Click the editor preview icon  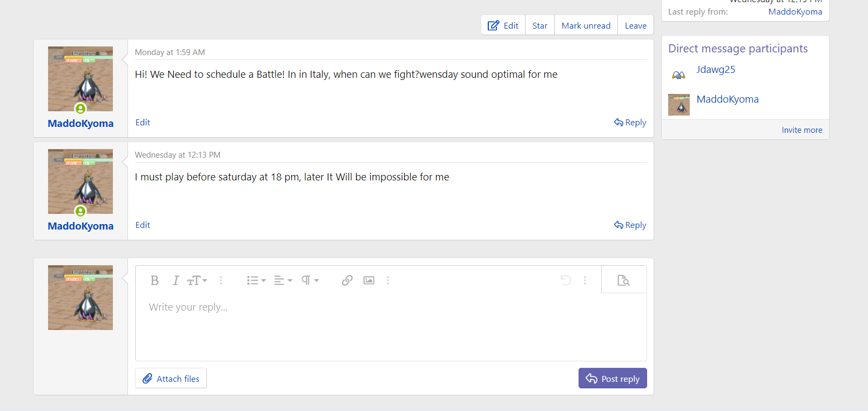pyautogui.click(x=623, y=280)
